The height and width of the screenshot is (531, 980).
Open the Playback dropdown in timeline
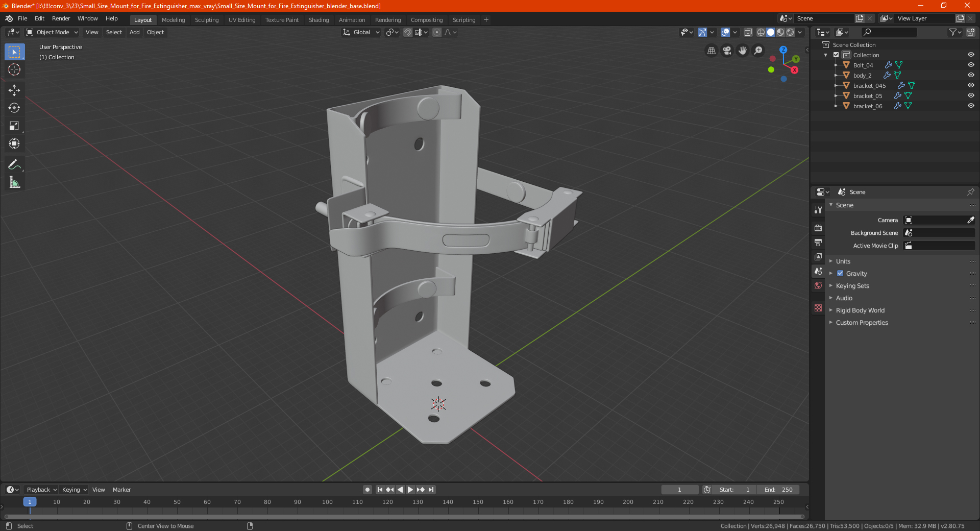(42, 490)
